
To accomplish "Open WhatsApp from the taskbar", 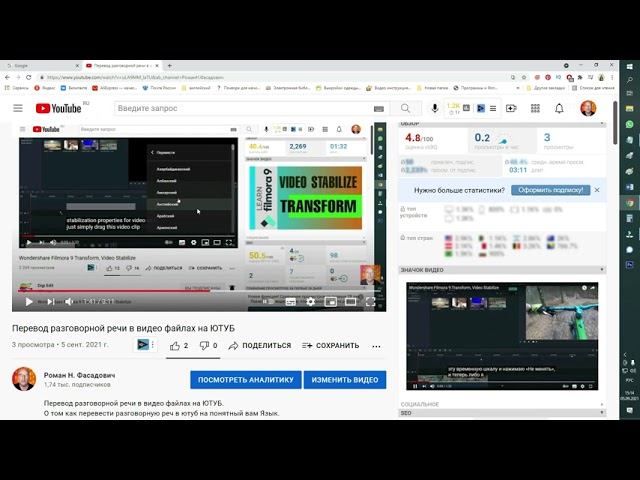I will click(630, 124).
